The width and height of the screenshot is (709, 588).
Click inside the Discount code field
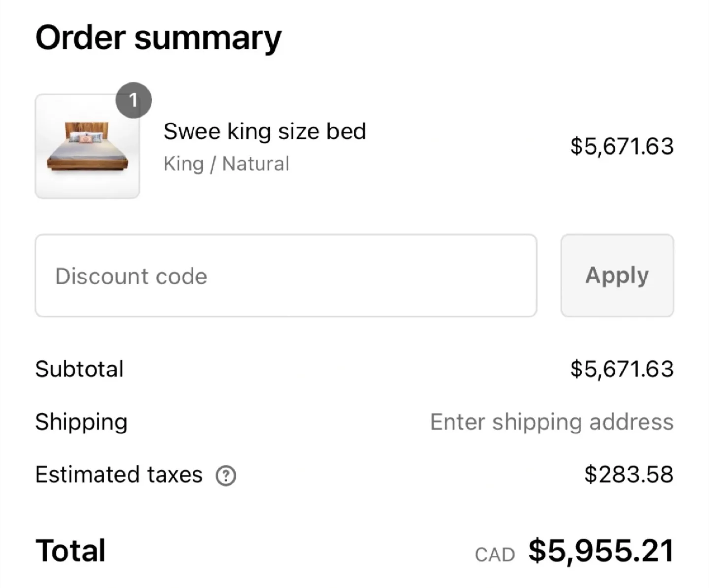click(x=286, y=276)
